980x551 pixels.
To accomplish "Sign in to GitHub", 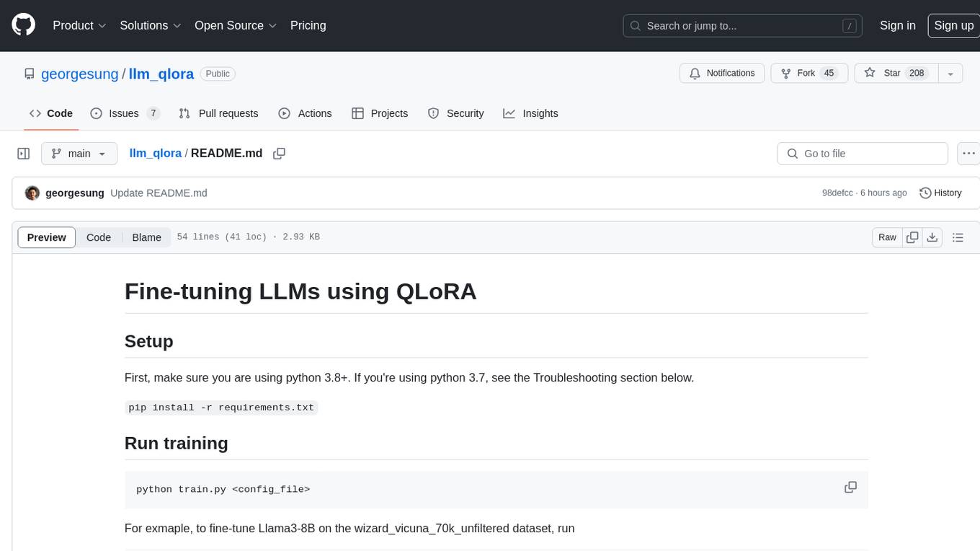I will click(x=897, y=25).
